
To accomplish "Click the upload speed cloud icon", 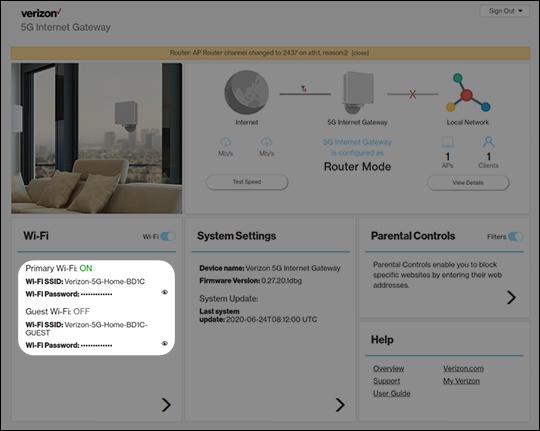I will 266,142.
